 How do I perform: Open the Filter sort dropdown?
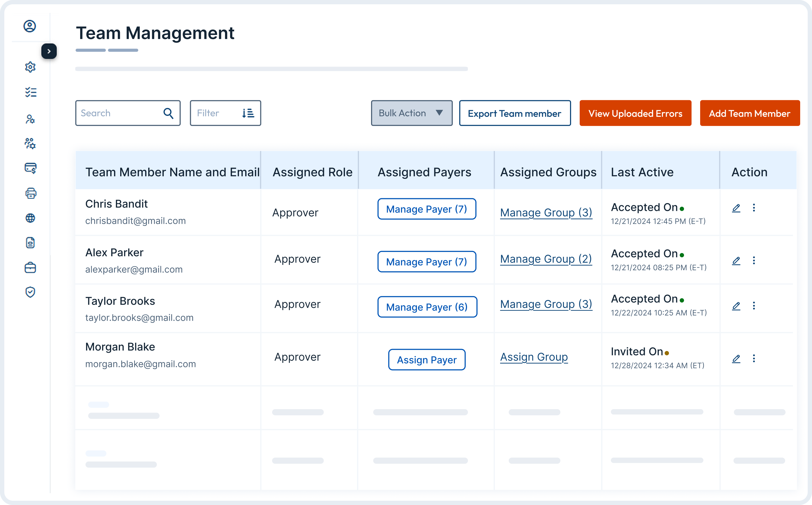(x=248, y=113)
